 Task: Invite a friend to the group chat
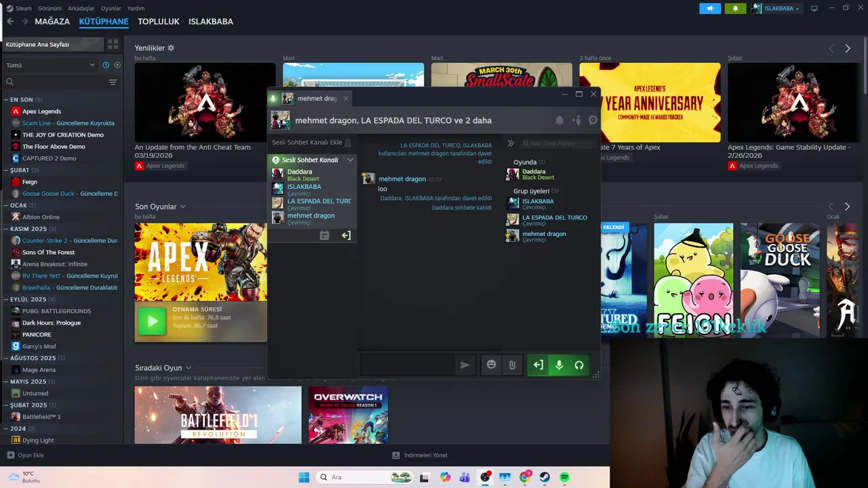coord(576,120)
